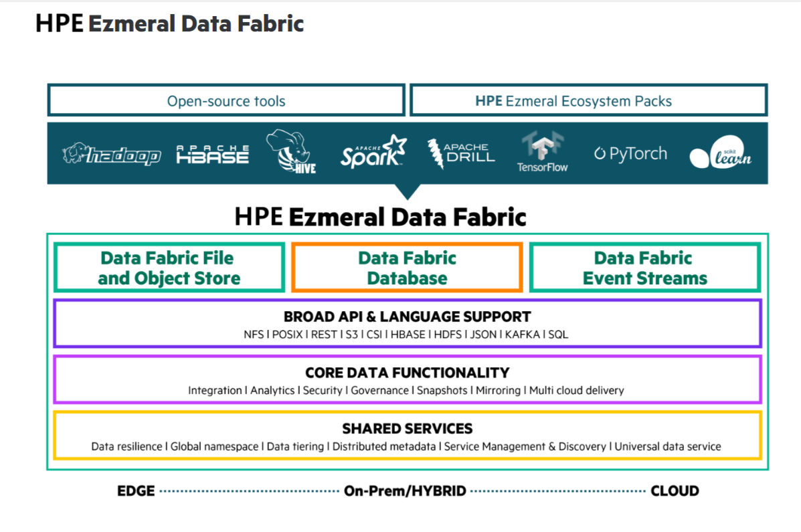Select the Apache Hive logo
This screenshot has width=801, height=532.
292,151
